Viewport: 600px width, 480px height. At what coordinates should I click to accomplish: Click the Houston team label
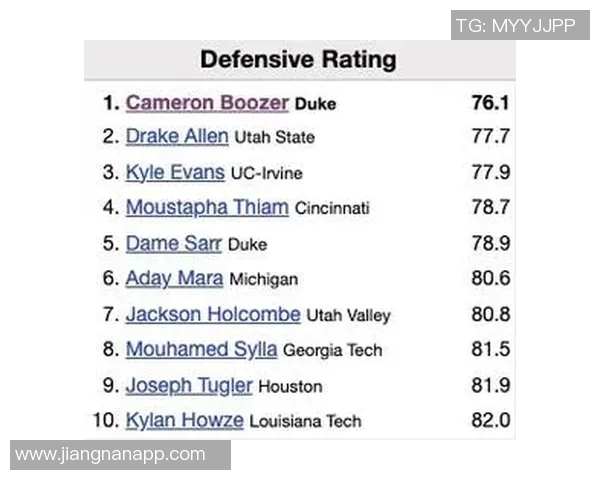(288, 386)
